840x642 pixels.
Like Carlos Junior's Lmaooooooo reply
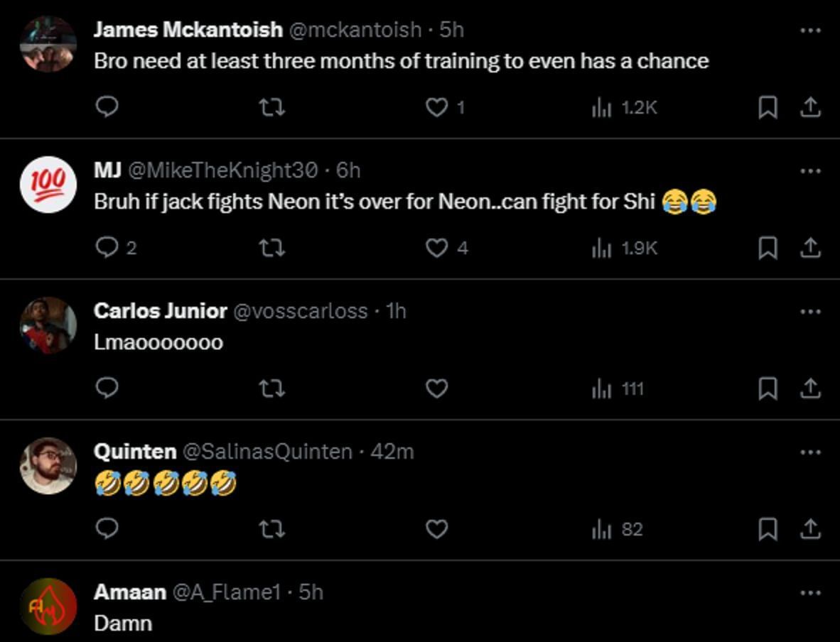tap(437, 388)
